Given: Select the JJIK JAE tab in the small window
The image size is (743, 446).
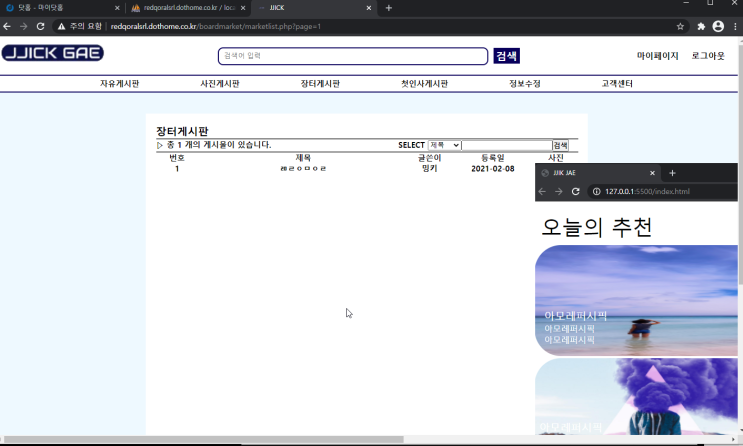Looking at the screenshot, I should pyautogui.click(x=598, y=173).
